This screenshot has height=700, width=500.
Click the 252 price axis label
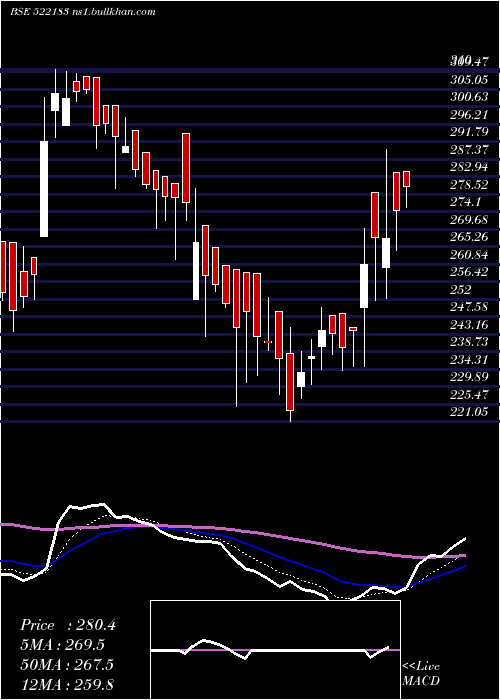point(460,290)
